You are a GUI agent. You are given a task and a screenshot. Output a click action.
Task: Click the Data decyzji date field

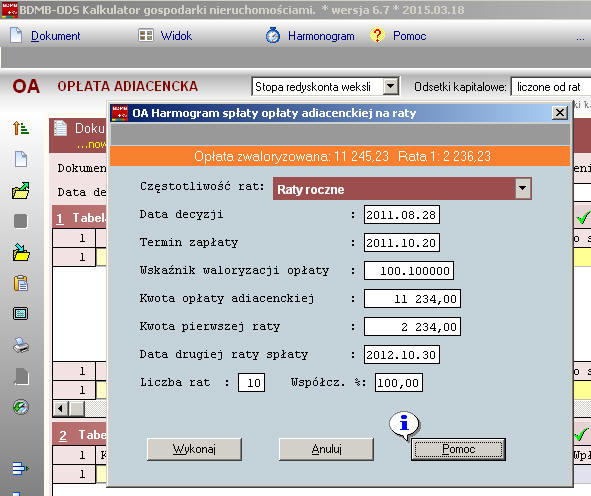coord(401,215)
